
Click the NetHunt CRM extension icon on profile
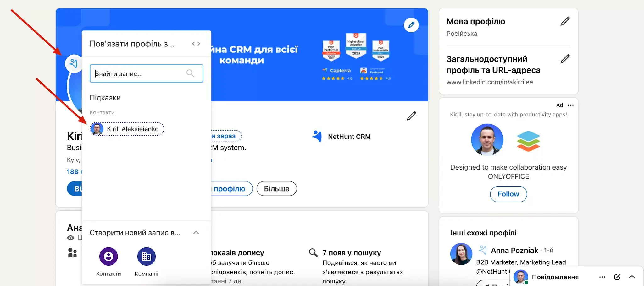pos(74,64)
